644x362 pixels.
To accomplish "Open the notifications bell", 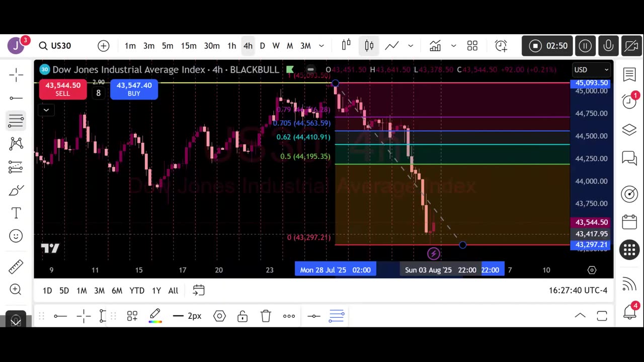I will 629,312.
